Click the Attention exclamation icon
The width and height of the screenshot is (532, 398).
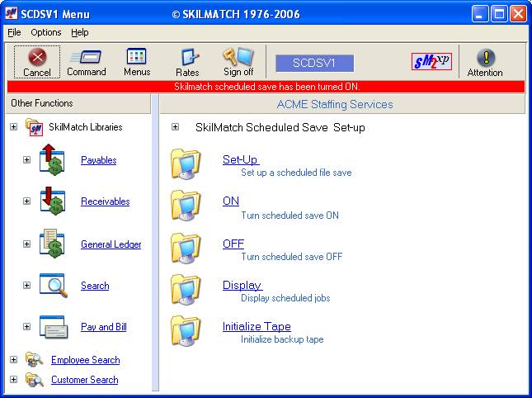[x=486, y=58]
